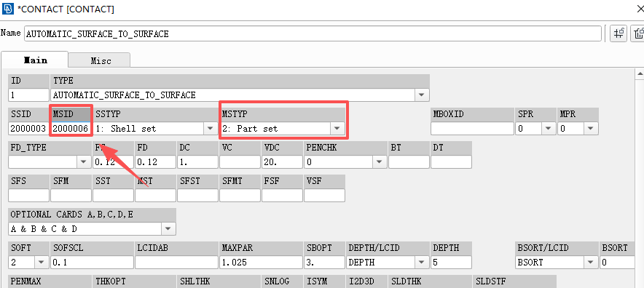This screenshot has width=644, height=288.
Task: Open the SOFT dropdown
Action: pyautogui.click(x=42, y=262)
